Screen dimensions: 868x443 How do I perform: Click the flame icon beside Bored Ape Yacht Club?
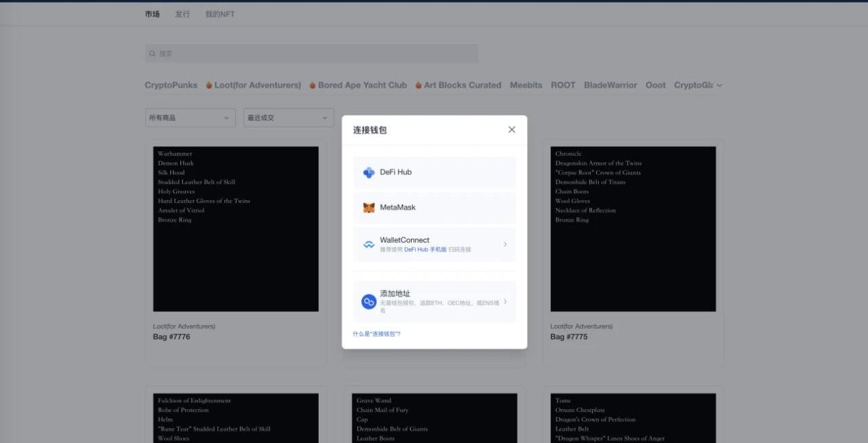[x=313, y=85]
